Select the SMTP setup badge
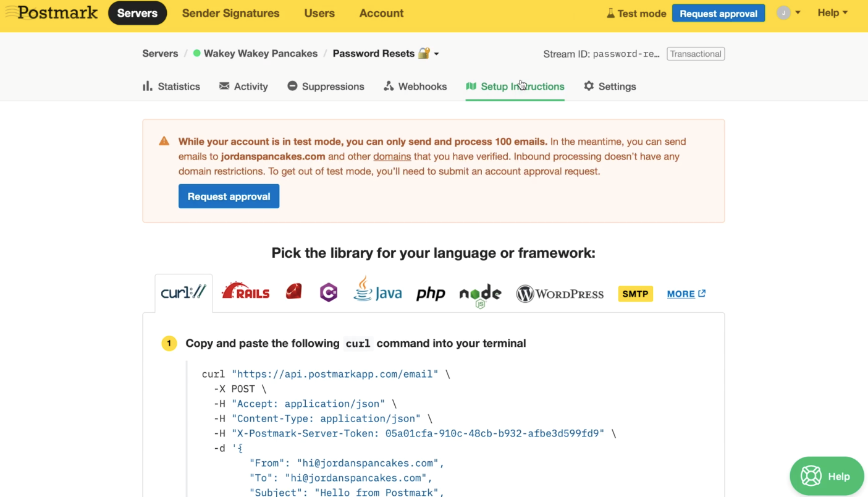 (635, 294)
